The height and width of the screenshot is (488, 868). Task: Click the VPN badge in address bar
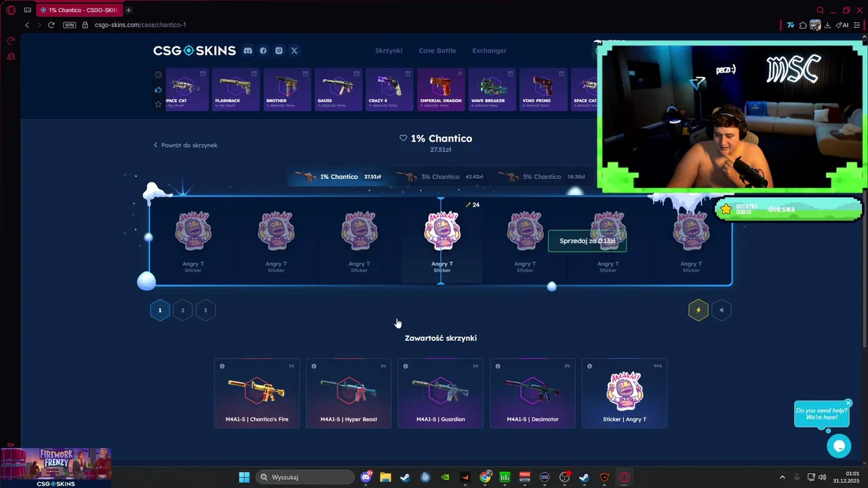point(69,25)
